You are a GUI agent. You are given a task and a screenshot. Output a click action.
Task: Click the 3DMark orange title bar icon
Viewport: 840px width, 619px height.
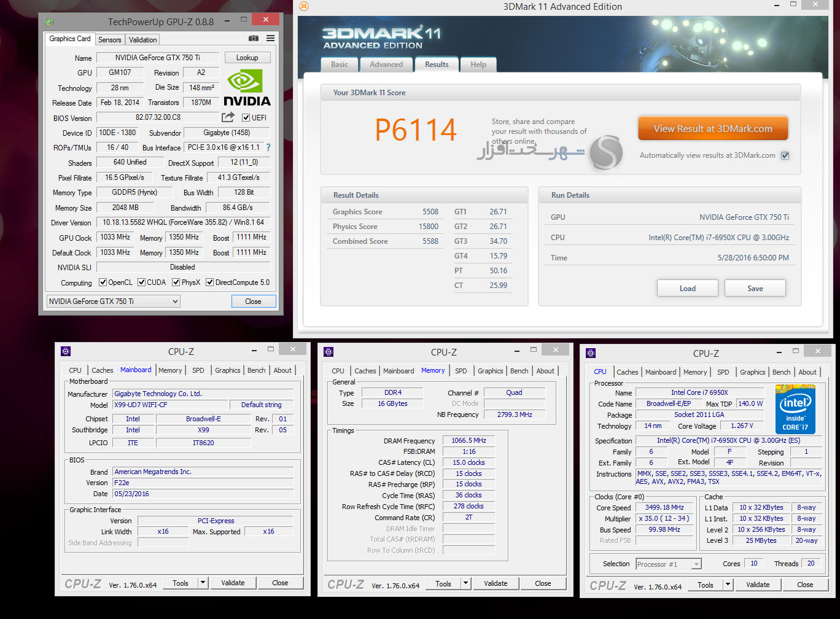pyautogui.click(x=303, y=7)
